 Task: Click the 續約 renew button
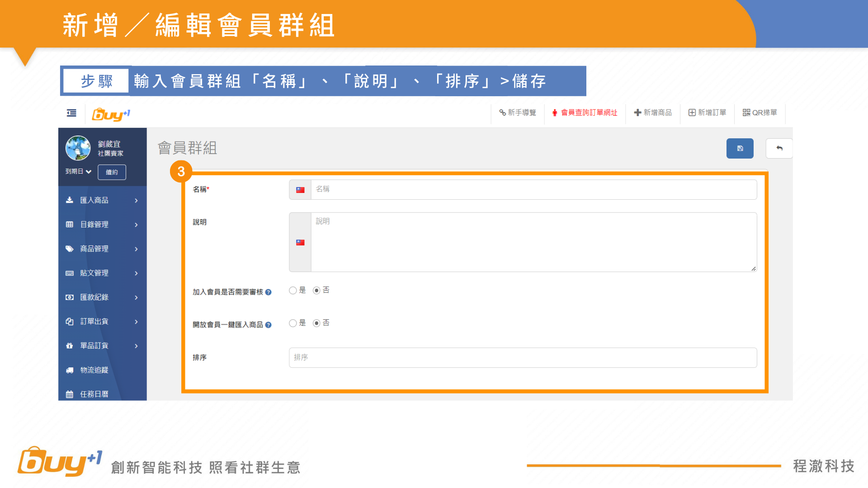point(112,172)
